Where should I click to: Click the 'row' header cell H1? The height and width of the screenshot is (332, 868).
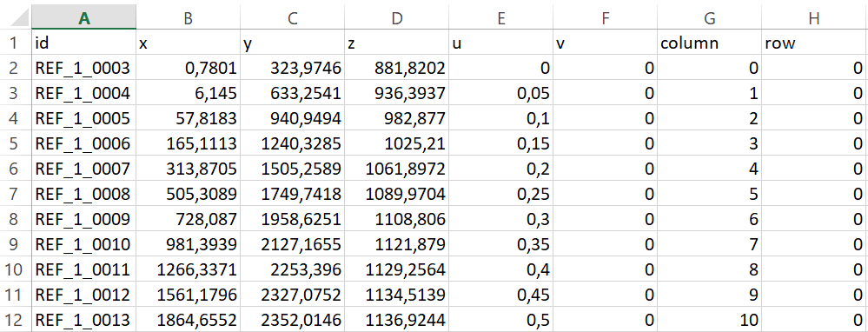pyautogui.click(x=814, y=43)
